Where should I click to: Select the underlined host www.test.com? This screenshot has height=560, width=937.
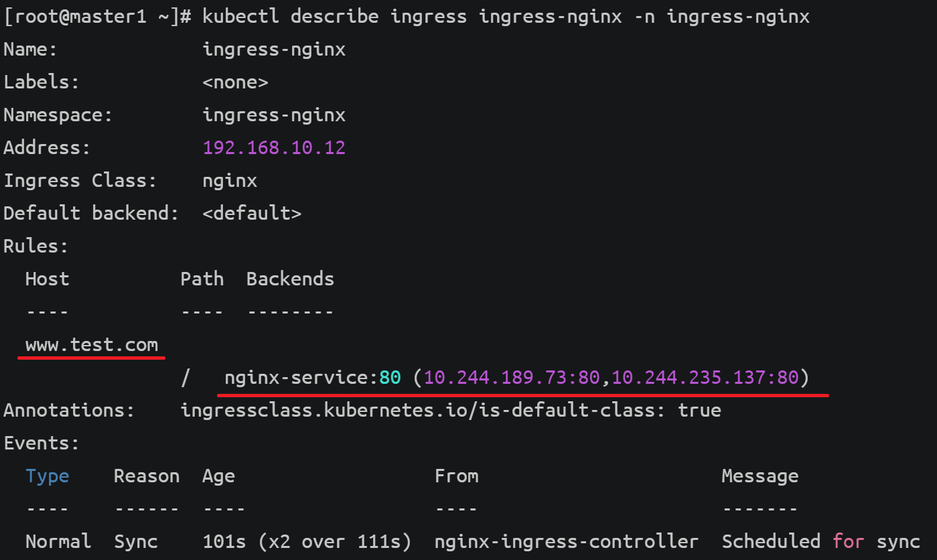tap(91, 344)
